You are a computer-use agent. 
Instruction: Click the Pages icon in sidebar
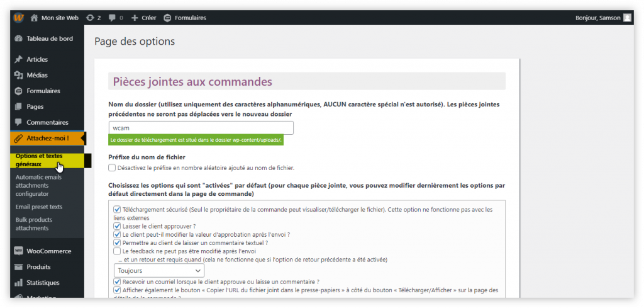coord(18,106)
